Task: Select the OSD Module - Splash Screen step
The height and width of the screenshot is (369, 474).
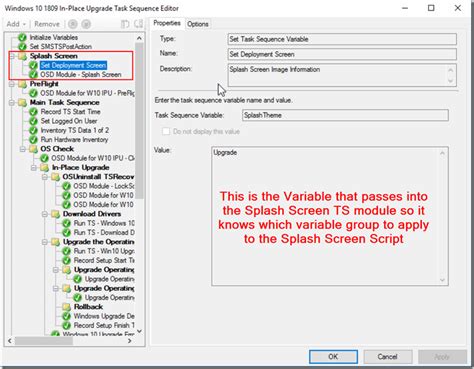Action: 81,75
